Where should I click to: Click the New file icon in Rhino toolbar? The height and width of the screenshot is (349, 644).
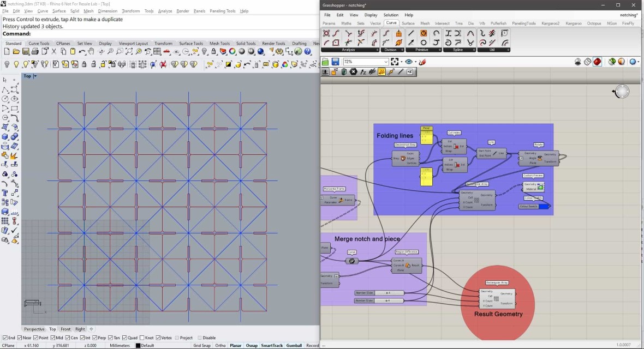[x=7, y=52]
